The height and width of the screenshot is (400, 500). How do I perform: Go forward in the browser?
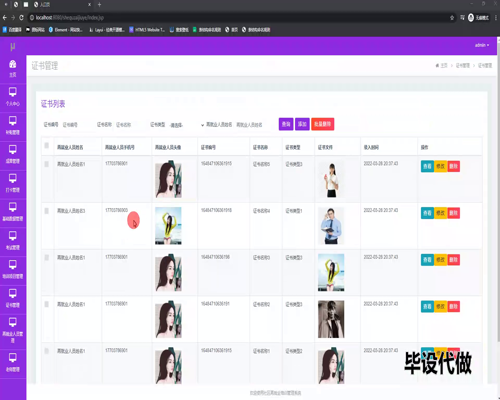[13, 18]
